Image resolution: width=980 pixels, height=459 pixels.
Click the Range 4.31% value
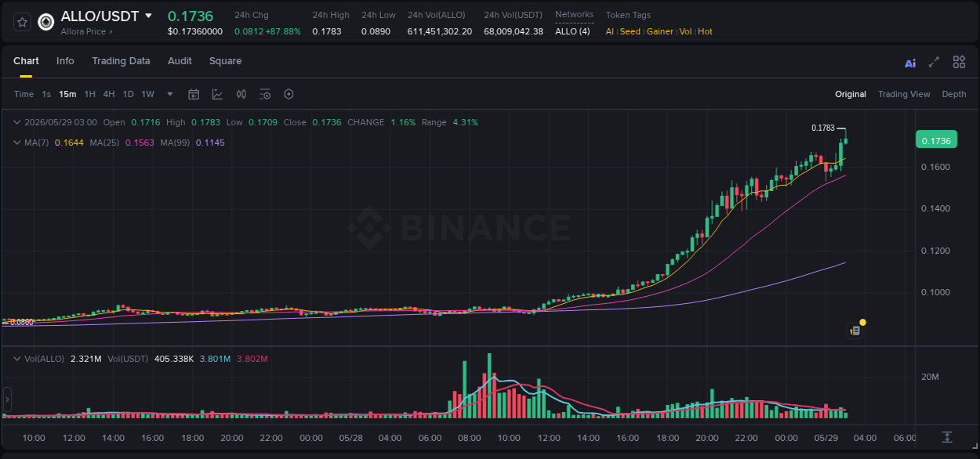coord(465,122)
